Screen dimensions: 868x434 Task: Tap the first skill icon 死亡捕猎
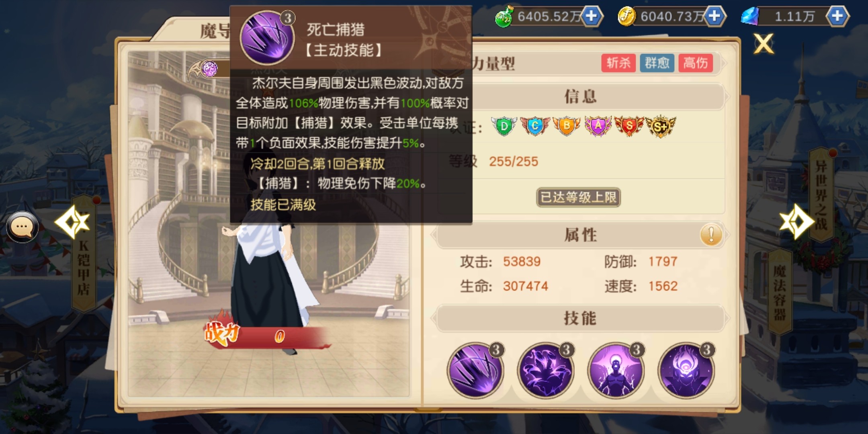pyautogui.click(x=475, y=370)
